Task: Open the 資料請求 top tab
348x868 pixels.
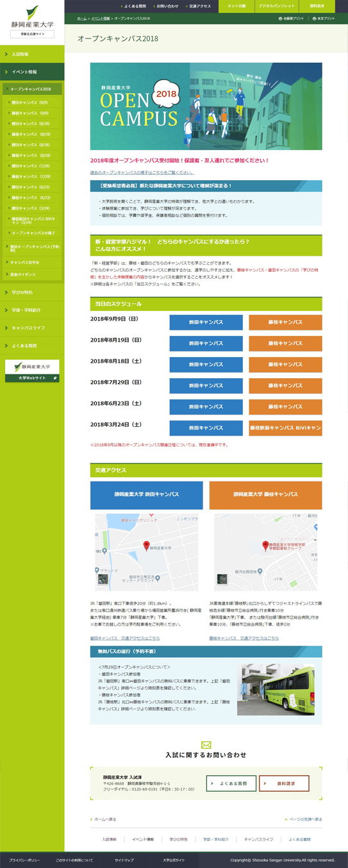Action: click(317, 6)
